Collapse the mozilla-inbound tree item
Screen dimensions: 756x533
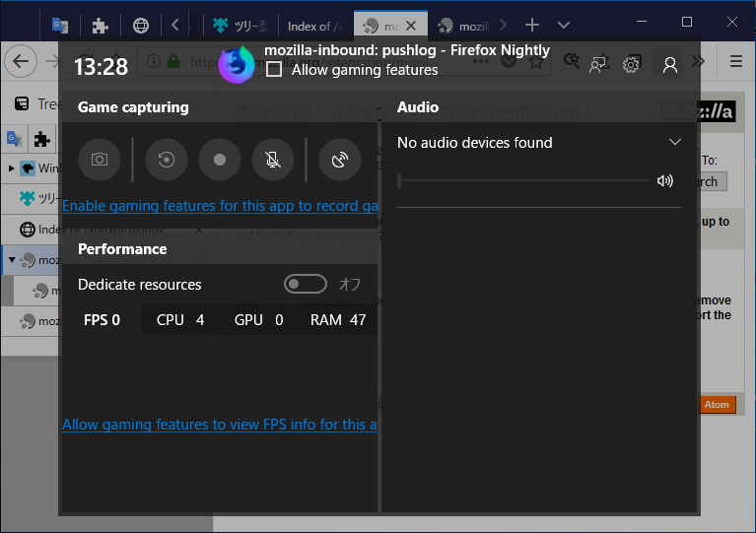click(x=12, y=260)
